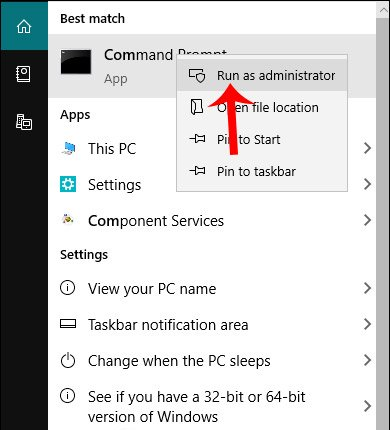Click the Pin to Start pin icon
The image size is (390, 430).
(197, 139)
